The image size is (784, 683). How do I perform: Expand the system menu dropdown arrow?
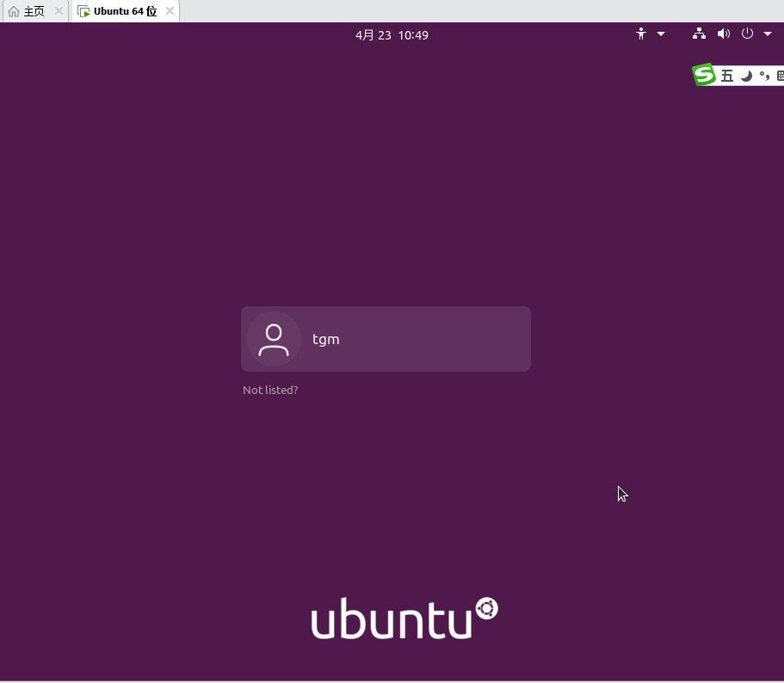pos(768,34)
